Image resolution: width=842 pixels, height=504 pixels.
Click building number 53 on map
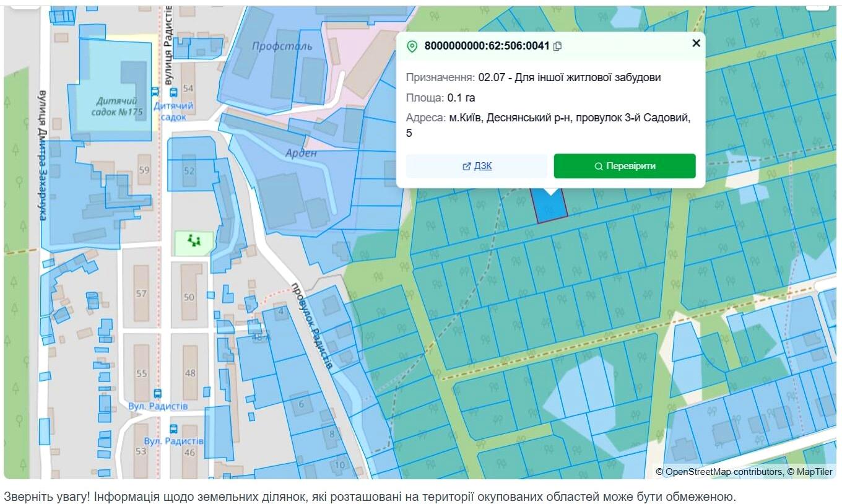141,451
